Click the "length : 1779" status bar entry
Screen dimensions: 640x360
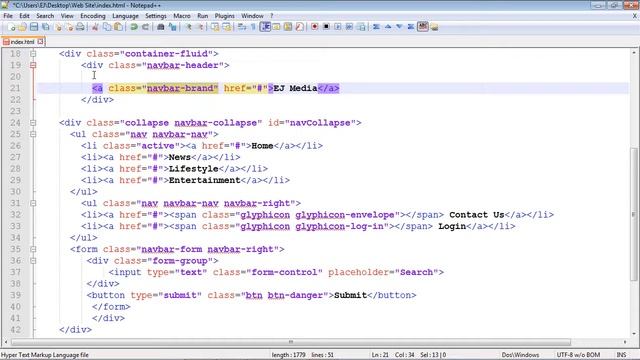point(289,355)
